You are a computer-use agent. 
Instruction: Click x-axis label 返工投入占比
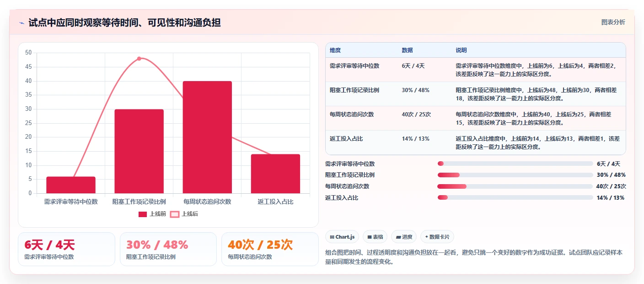(x=275, y=202)
